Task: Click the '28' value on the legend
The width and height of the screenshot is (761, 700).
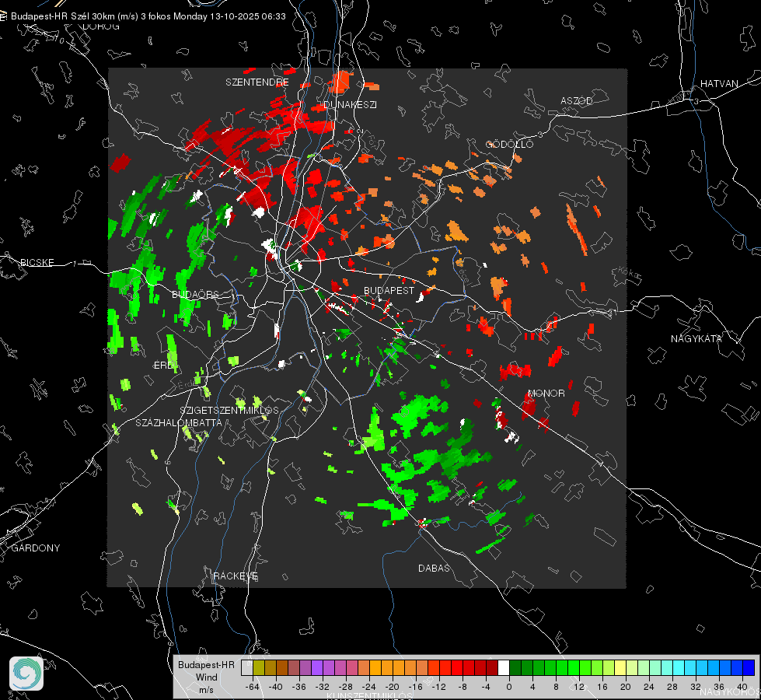Action: click(x=672, y=687)
